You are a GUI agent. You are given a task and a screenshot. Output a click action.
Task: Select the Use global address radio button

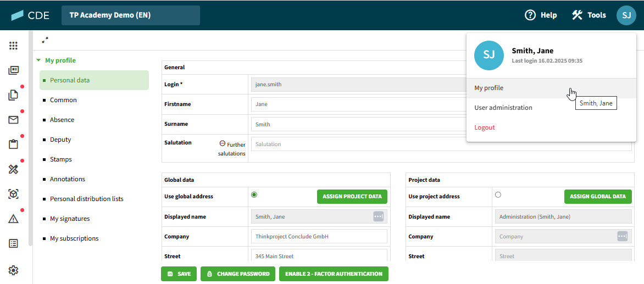click(254, 194)
